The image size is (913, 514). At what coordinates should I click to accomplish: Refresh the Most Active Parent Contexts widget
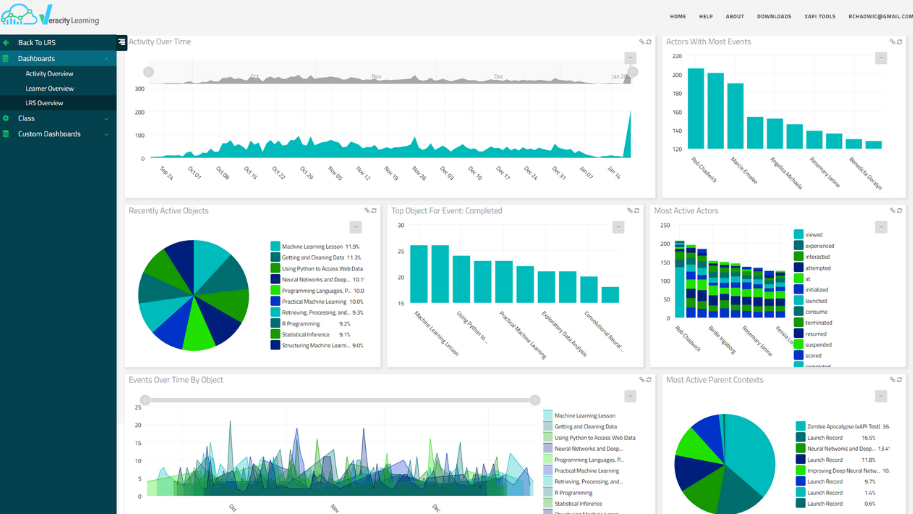click(900, 380)
